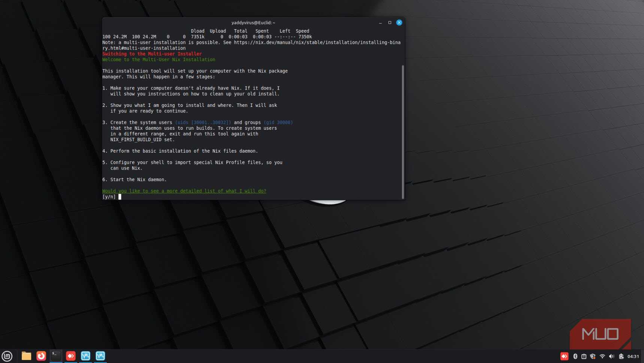Open the sound volume indicator

611,356
